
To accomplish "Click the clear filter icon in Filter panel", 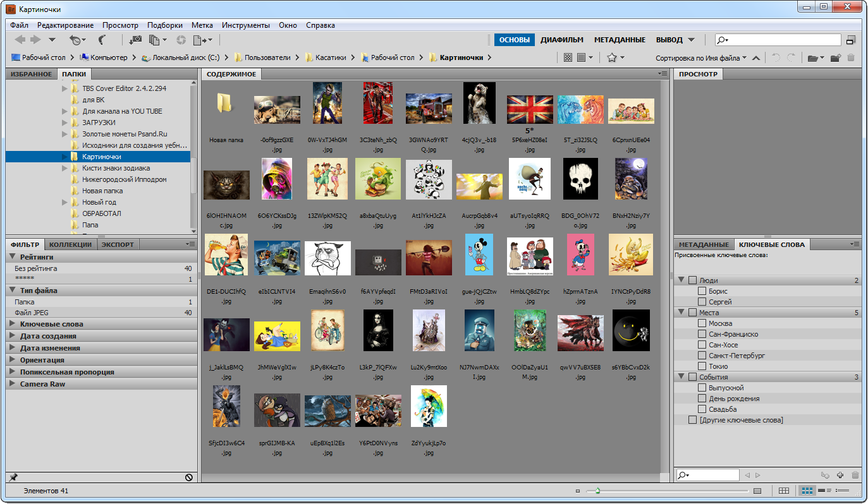I will click(x=188, y=477).
